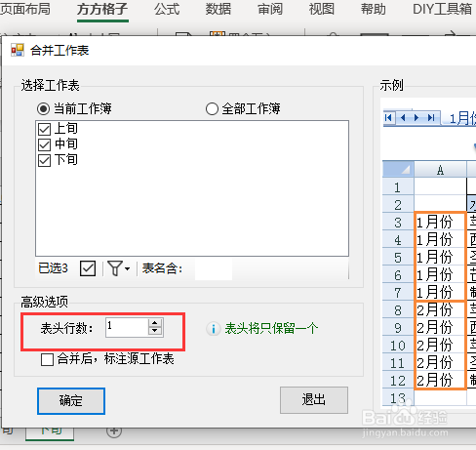This screenshot has height=450, width=476.
Task: Open the DIY工具箱 ribbon tab
Action: (x=442, y=9)
